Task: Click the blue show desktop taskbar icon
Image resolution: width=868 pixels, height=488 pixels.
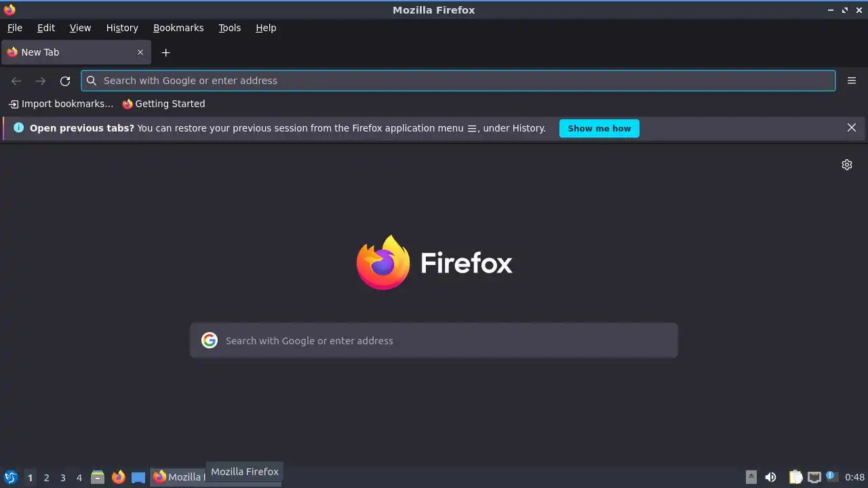Action: [x=138, y=477]
